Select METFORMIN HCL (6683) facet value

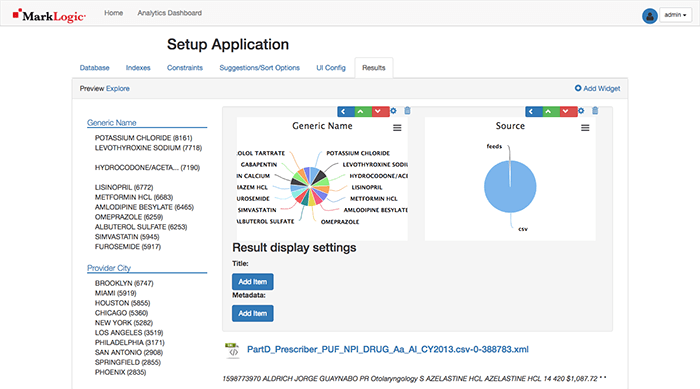(x=134, y=197)
